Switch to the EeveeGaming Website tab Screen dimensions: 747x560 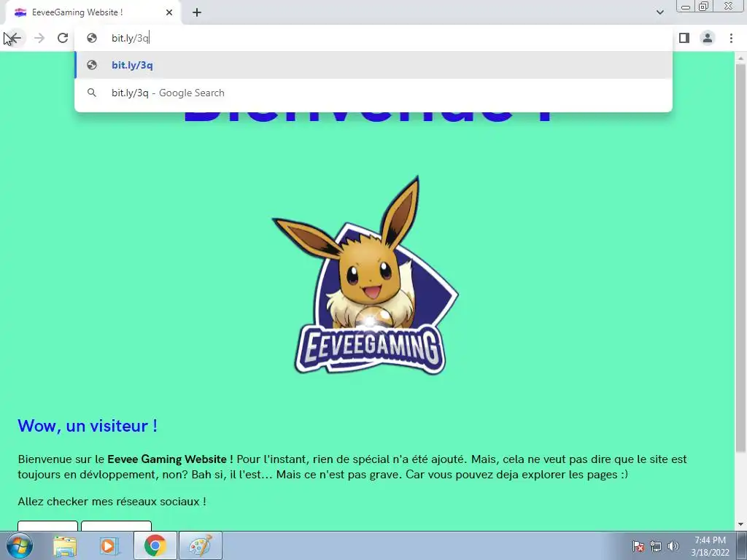(93, 12)
